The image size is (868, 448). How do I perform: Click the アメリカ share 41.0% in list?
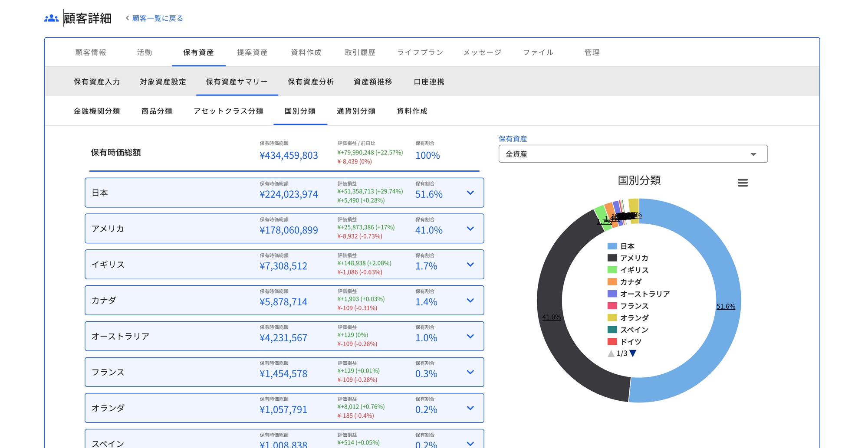(429, 230)
